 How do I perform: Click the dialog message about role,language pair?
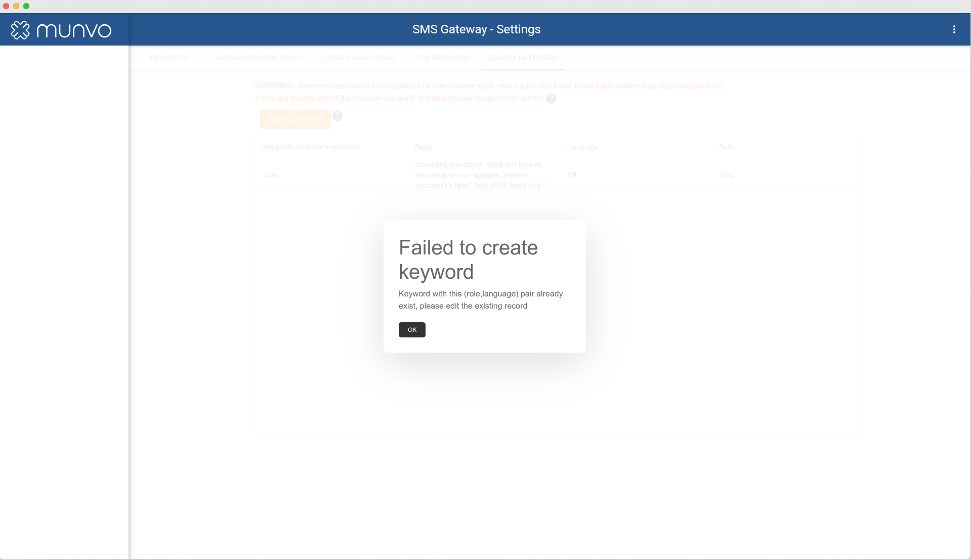(x=481, y=299)
